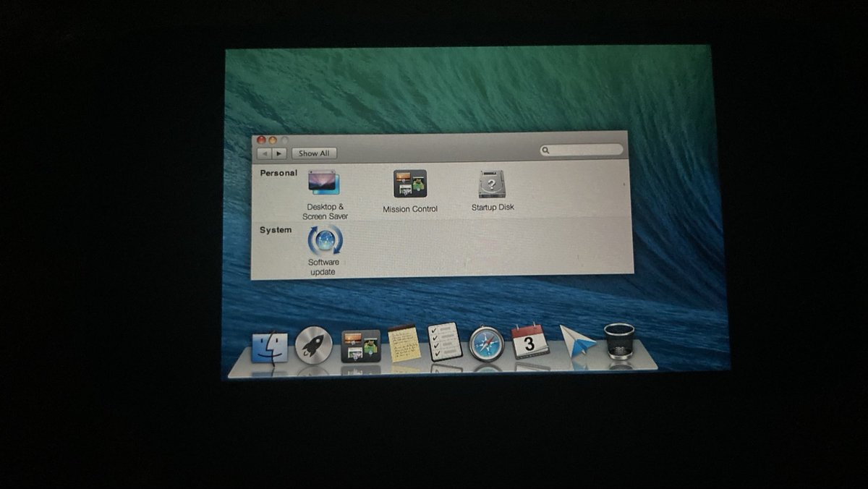Image resolution: width=868 pixels, height=489 pixels.
Task: Go back with the left arrow button
Action: click(x=264, y=153)
